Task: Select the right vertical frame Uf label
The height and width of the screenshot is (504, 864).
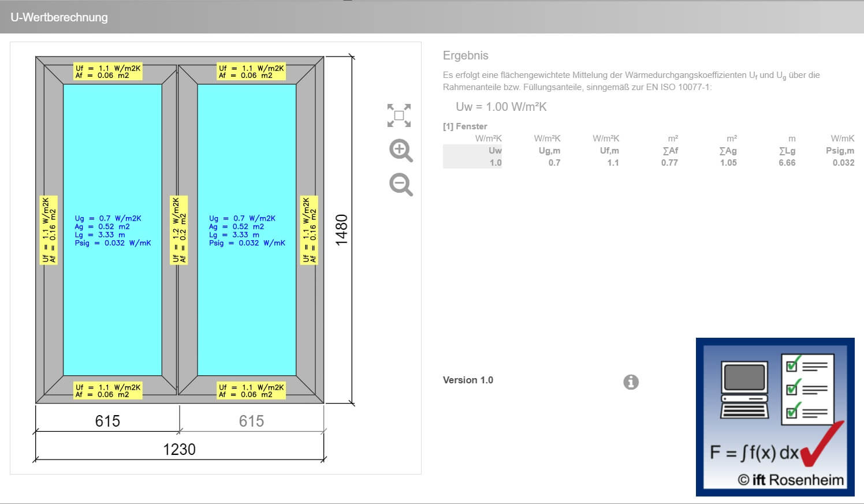Action: [x=309, y=230]
